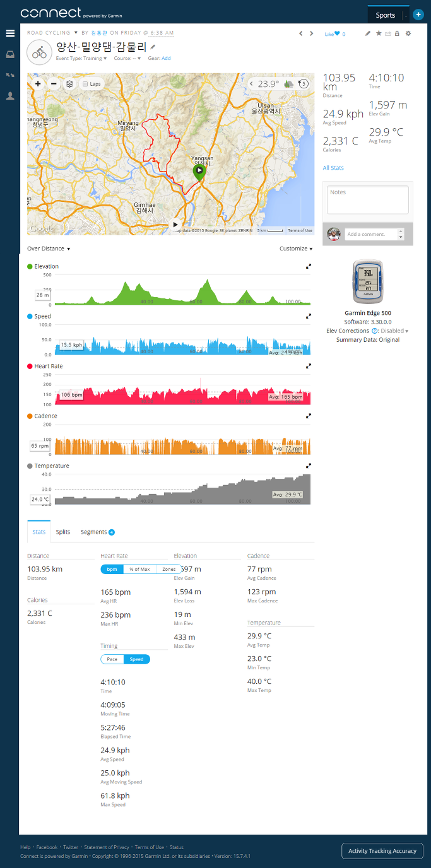Open the footer Facebook link
The width and height of the screenshot is (431, 868).
(x=47, y=847)
